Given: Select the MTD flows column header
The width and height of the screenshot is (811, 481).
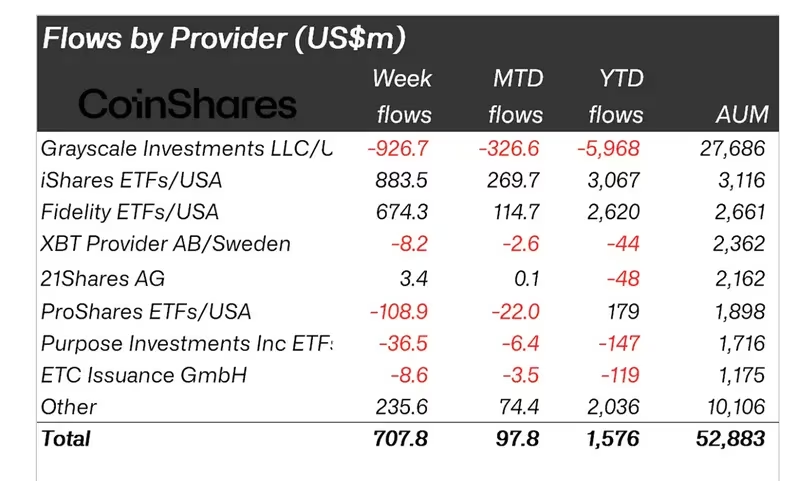Looking at the screenshot, I should [517, 96].
